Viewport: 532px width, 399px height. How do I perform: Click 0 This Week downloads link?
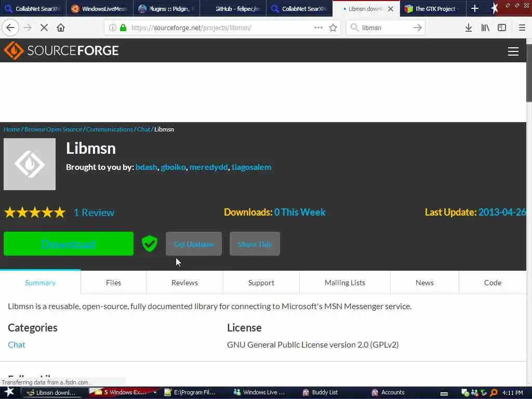pyautogui.click(x=300, y=212)
